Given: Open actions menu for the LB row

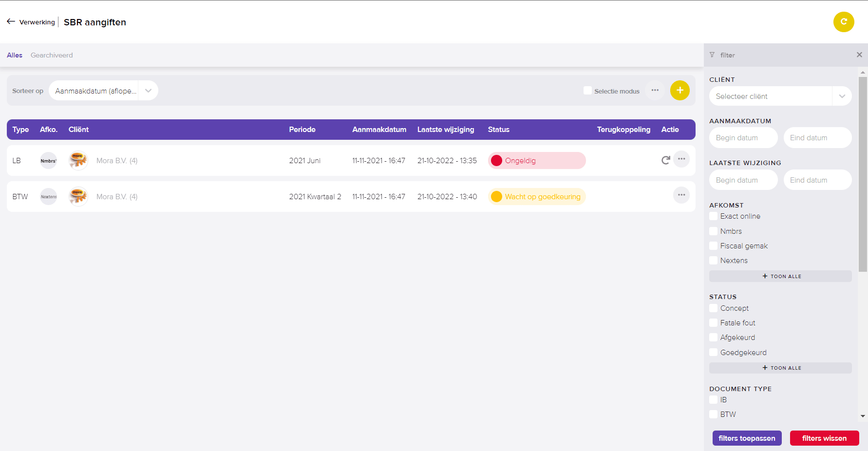Looking at the screenshot, I should coord(681,159).
